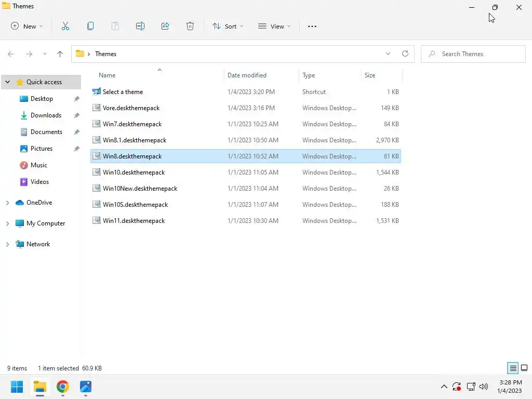Select the Win7.deskthemepack file

[x=246, y=124]
